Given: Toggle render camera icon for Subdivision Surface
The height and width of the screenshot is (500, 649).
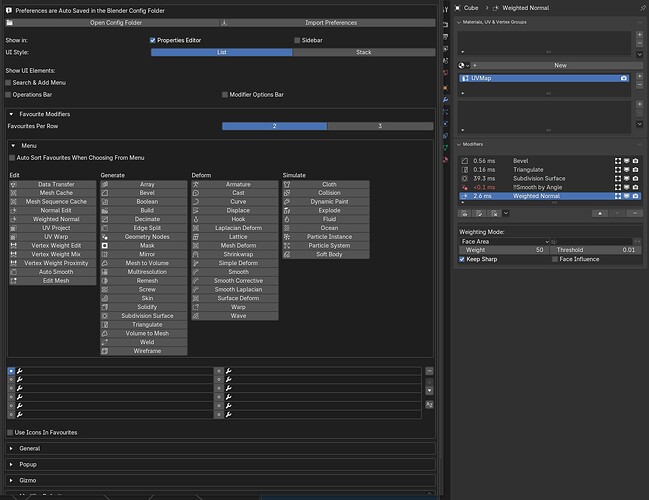Looking at the screenshot, I should click(x=635, y=178).
